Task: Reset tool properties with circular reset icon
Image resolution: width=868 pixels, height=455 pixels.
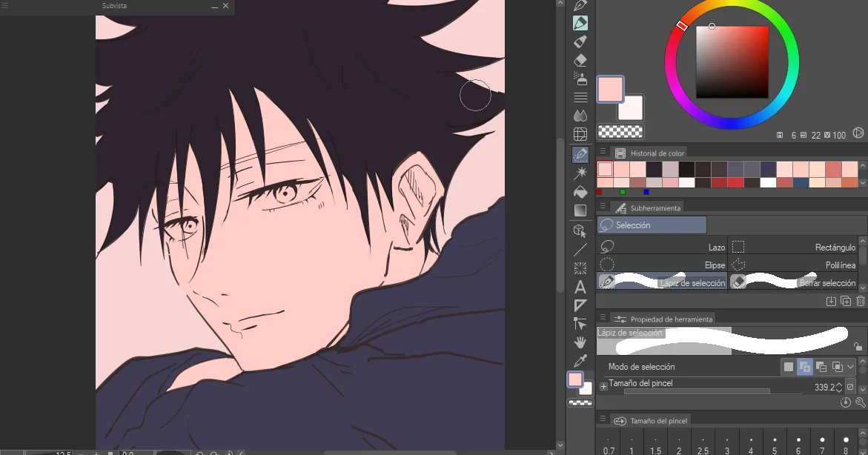Action: pyautogui.click(x=845, y=402)
